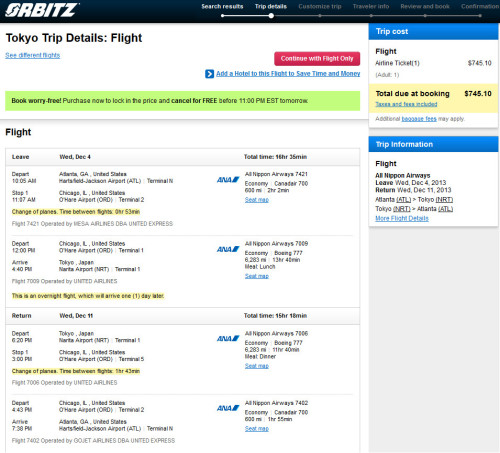Click the Customize trip step
500x453 pixels.
tap(320, 6)
